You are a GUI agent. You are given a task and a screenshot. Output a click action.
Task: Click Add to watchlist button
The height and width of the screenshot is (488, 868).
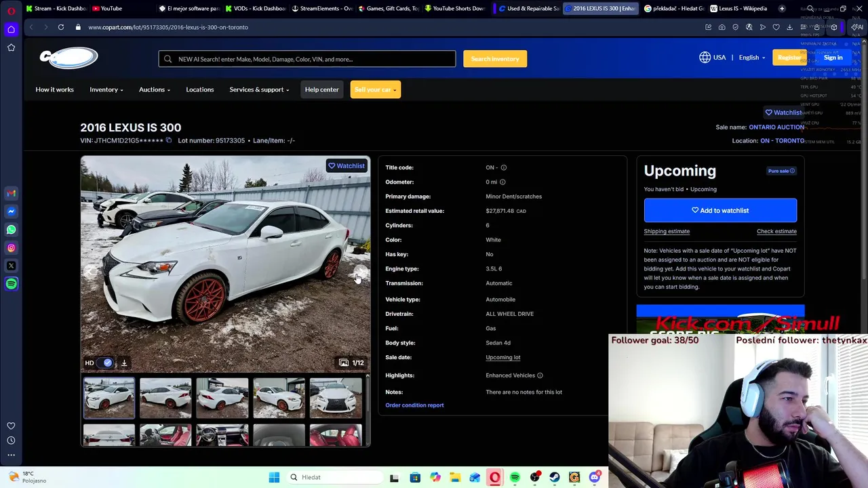(720, 210)
